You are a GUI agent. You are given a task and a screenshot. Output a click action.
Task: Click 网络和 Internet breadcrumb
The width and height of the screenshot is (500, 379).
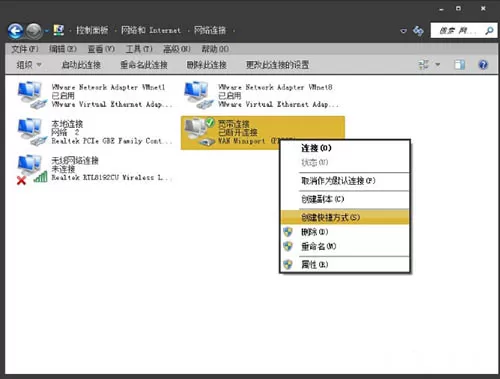point(151,30)
